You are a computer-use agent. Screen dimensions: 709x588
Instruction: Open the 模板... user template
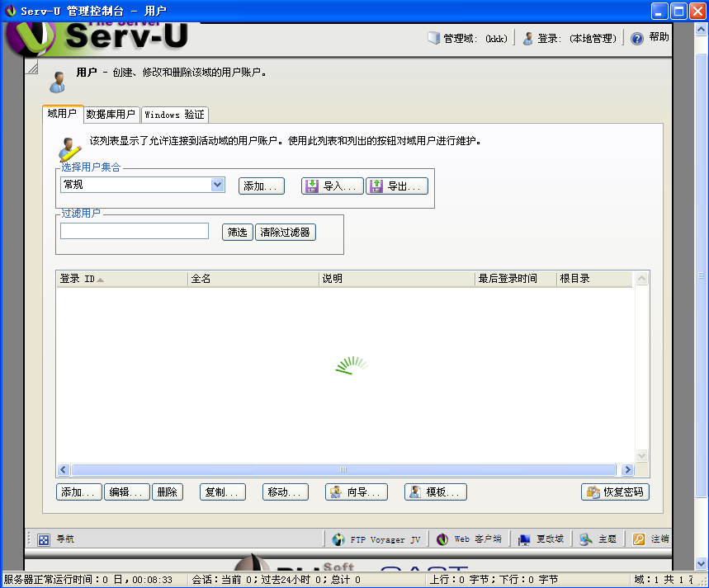pos(436,492)
